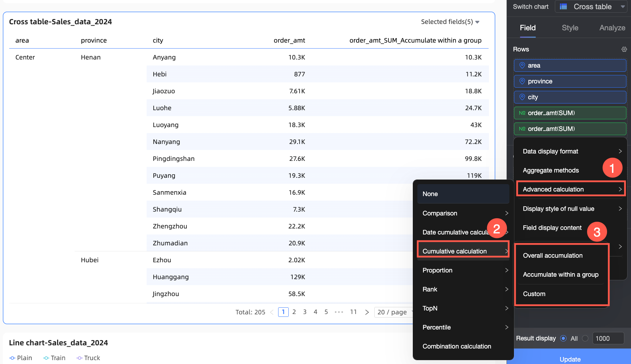631x364 pixels.
Task: Select the city field in Rows
Action: 570,97
